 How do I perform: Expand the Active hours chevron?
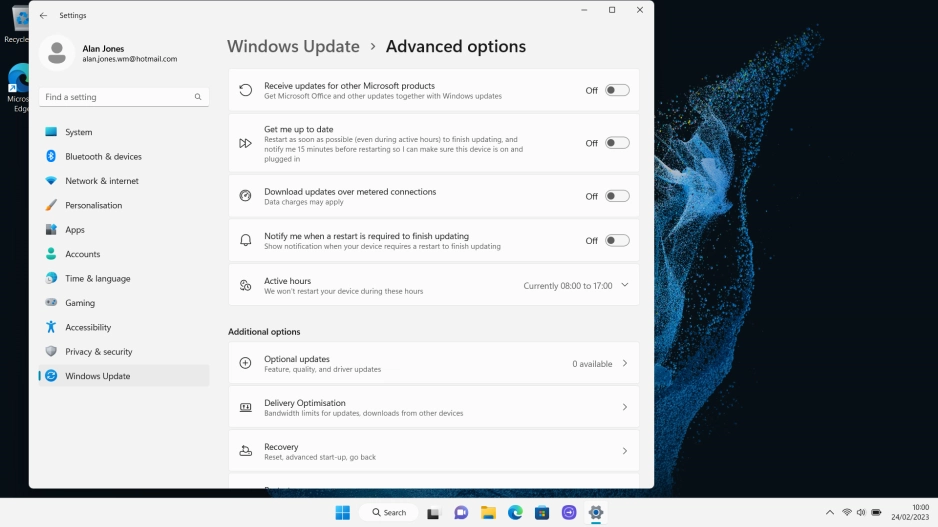[x=625, y=285]
